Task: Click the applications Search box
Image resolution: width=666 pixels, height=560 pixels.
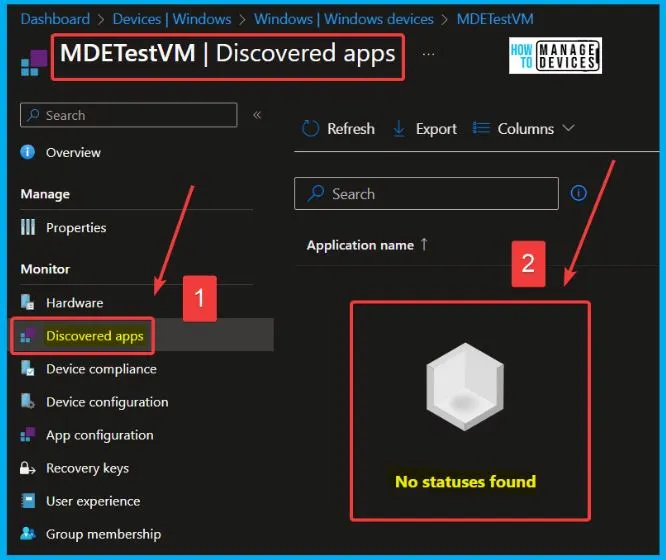Action: [426, 193]
